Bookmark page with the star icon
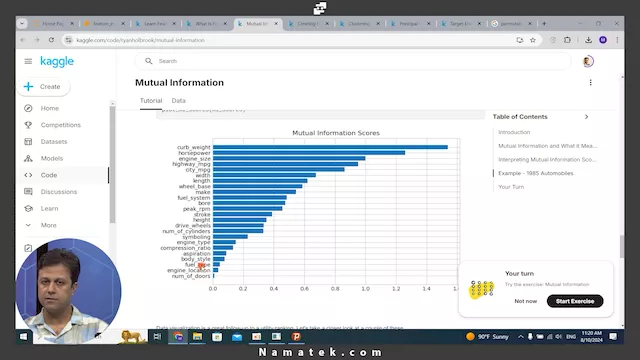The image size is (640, 360). point(533,40)
